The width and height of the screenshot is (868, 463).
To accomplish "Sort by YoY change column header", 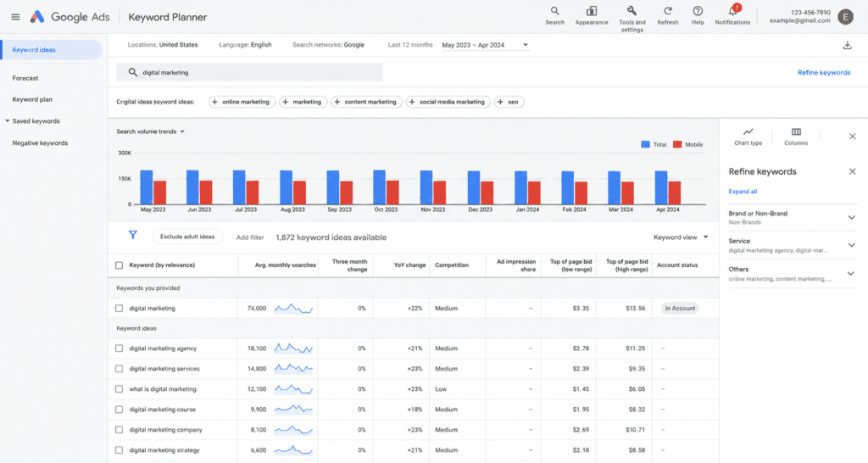I will click(409, 265).
